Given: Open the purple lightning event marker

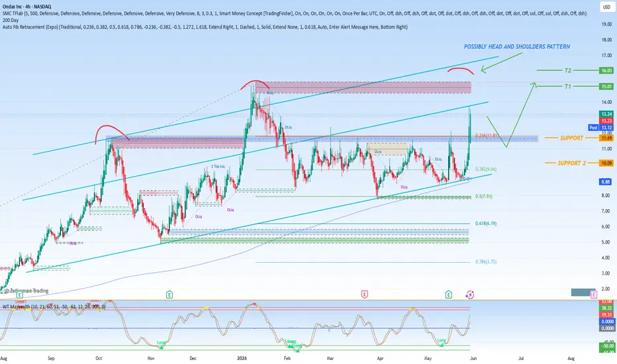Looking at the screenshot, I should coord(470,295).
